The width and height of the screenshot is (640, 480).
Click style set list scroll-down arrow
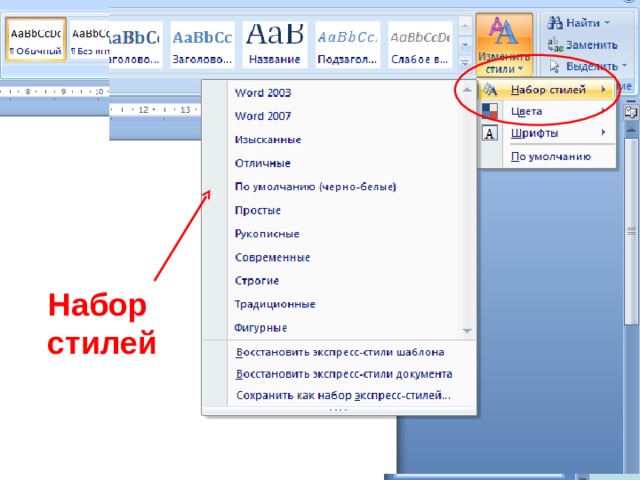coord(467,331)
